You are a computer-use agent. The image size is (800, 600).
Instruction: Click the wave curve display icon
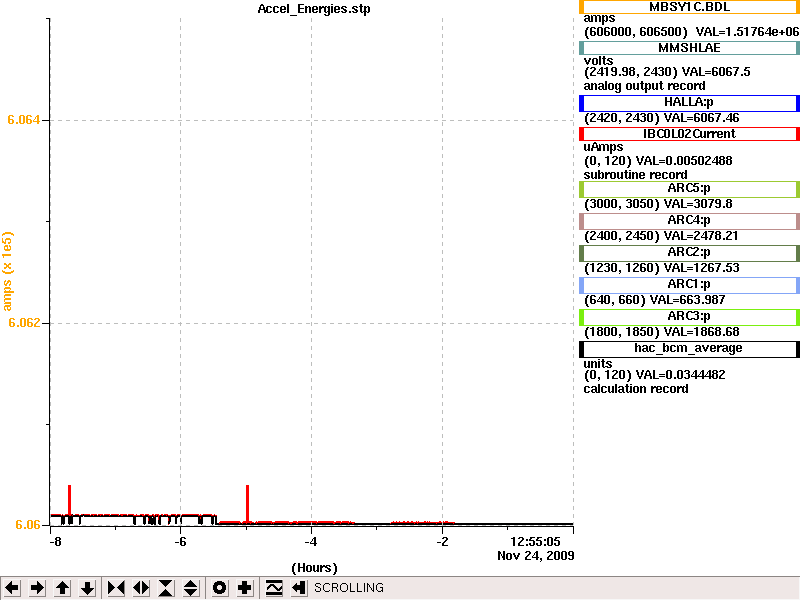tap(274, 588)
